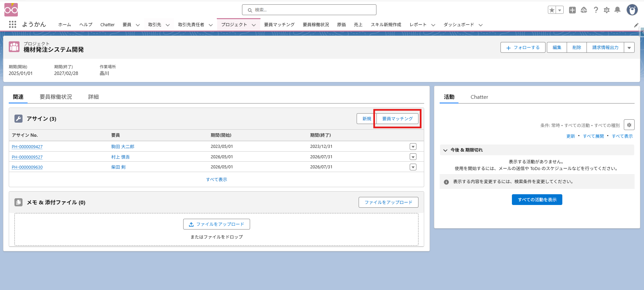Open the favorites list dropdown arrow
This screenshot has height=290, width=644.
pos(560,10)
